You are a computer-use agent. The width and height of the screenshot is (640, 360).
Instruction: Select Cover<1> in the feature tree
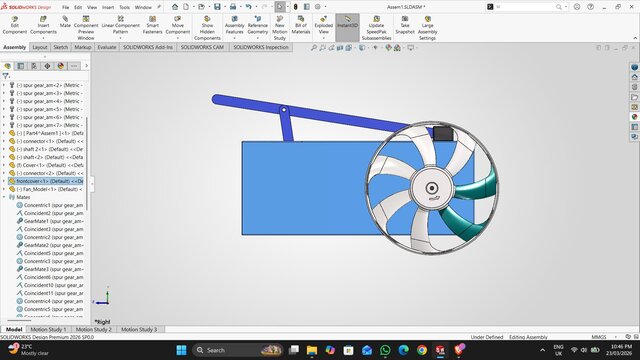tap(49, 165)
